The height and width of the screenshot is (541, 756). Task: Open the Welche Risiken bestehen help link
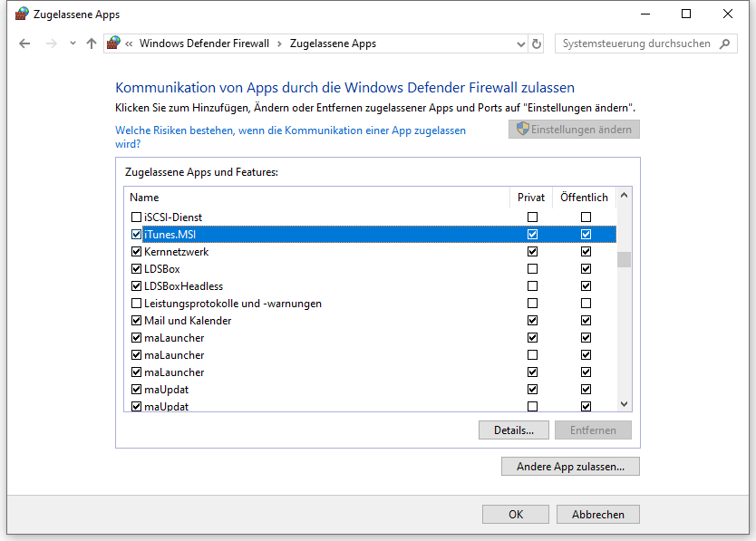coord(290,137)
